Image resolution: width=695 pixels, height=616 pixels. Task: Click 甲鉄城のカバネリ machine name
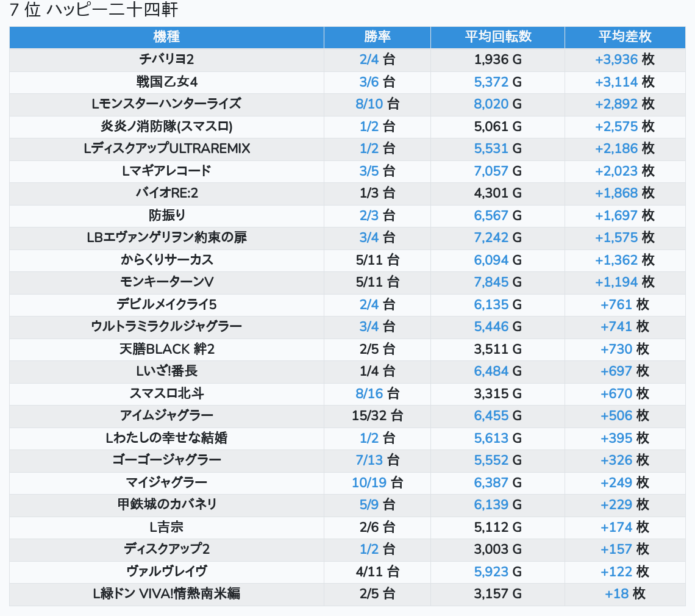166,504
